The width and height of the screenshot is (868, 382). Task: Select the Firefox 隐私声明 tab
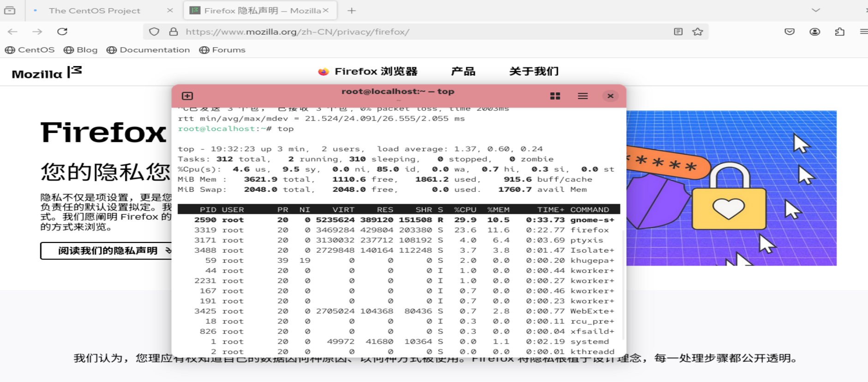(260, 10)
